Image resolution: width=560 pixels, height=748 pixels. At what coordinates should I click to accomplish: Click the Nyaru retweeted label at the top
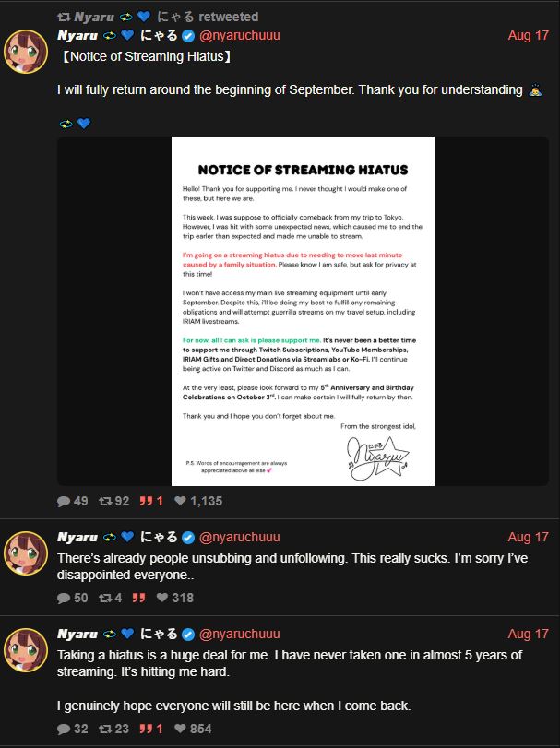coord(158,17)
